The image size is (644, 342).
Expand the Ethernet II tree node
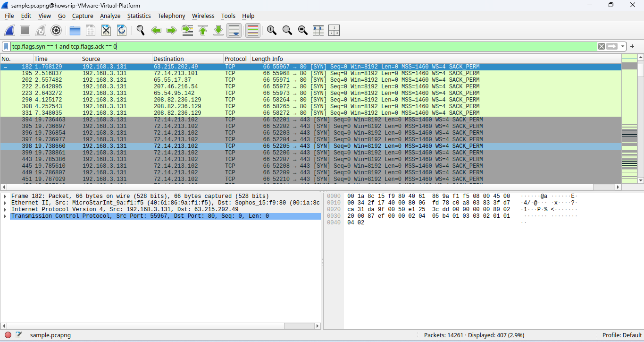click(5, 203)
